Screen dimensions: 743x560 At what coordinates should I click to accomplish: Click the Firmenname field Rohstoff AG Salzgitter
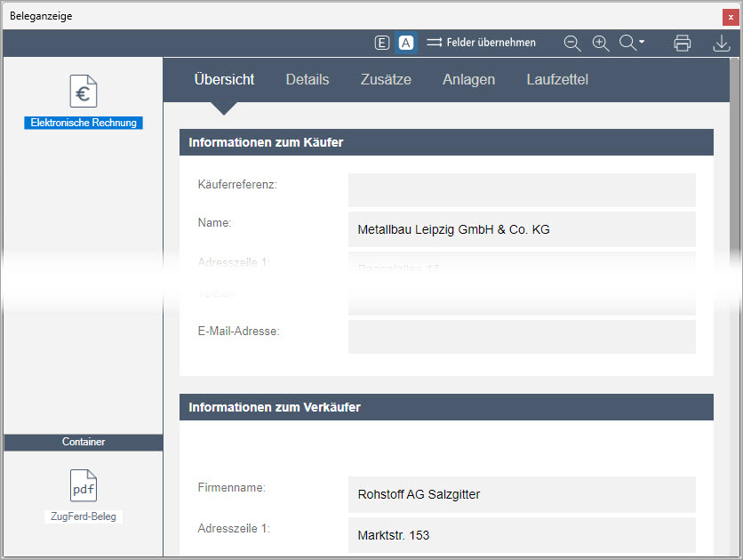(x=522, y=494)
